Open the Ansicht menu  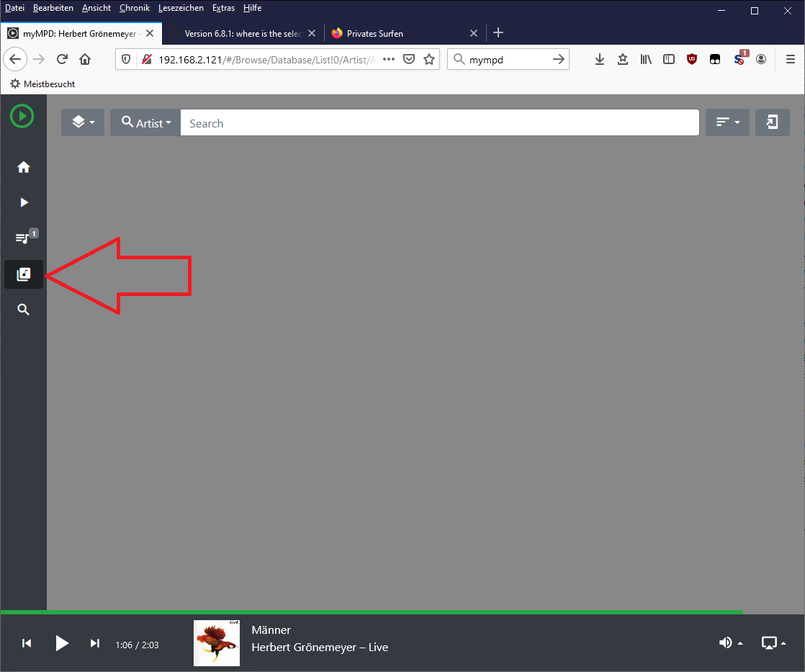96,8
